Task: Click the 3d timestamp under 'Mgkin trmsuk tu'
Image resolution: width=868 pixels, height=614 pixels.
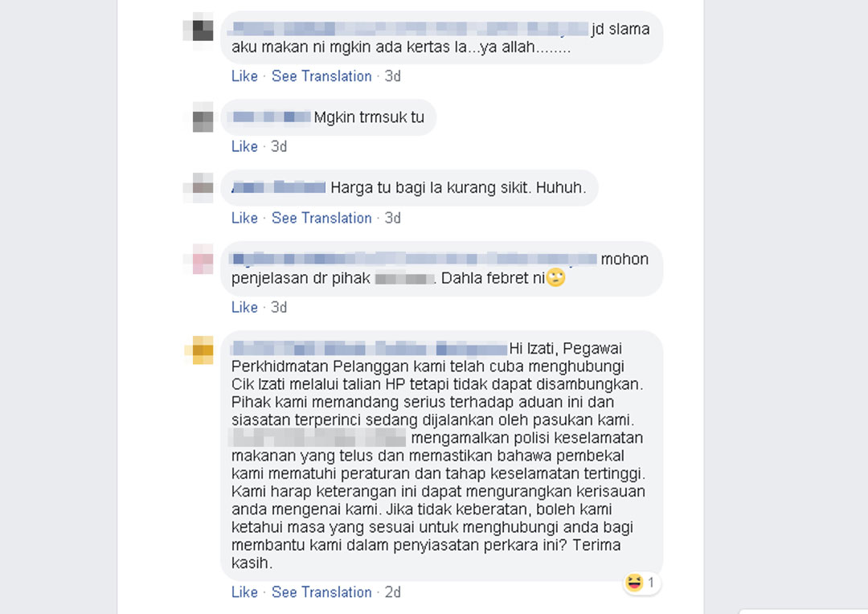Action: pos(278,146)
